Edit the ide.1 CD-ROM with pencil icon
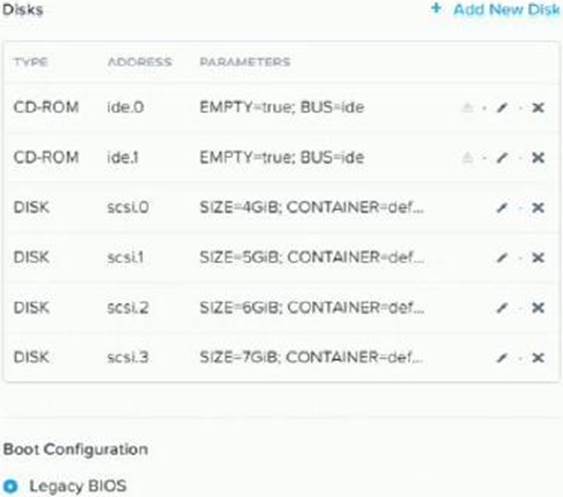Screen dimensions: 563x497 (502, 157)
